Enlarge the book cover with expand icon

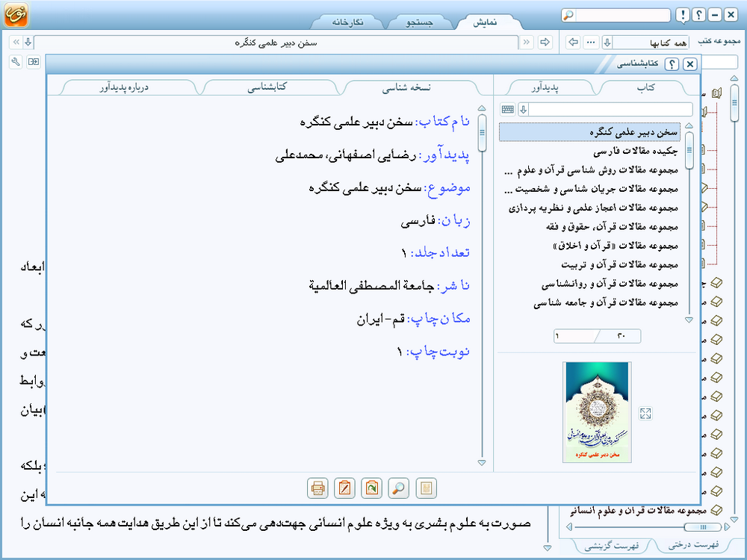(x=645, y=413)
